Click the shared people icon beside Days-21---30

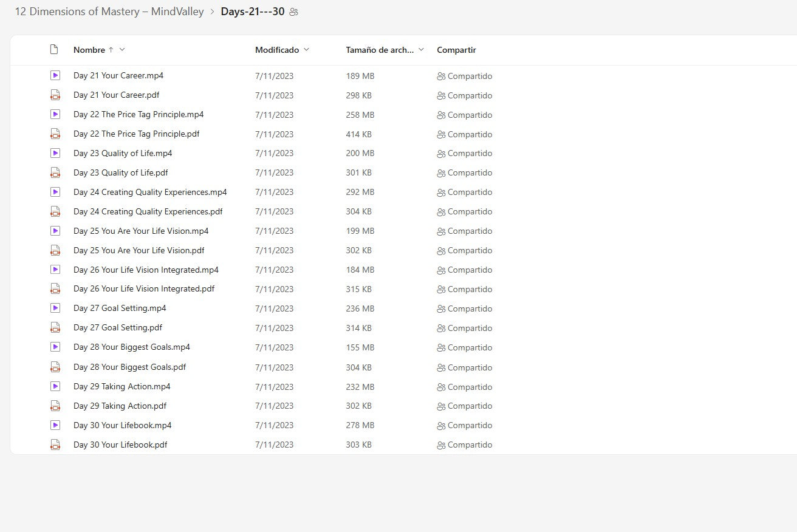[x=294, y=12]
